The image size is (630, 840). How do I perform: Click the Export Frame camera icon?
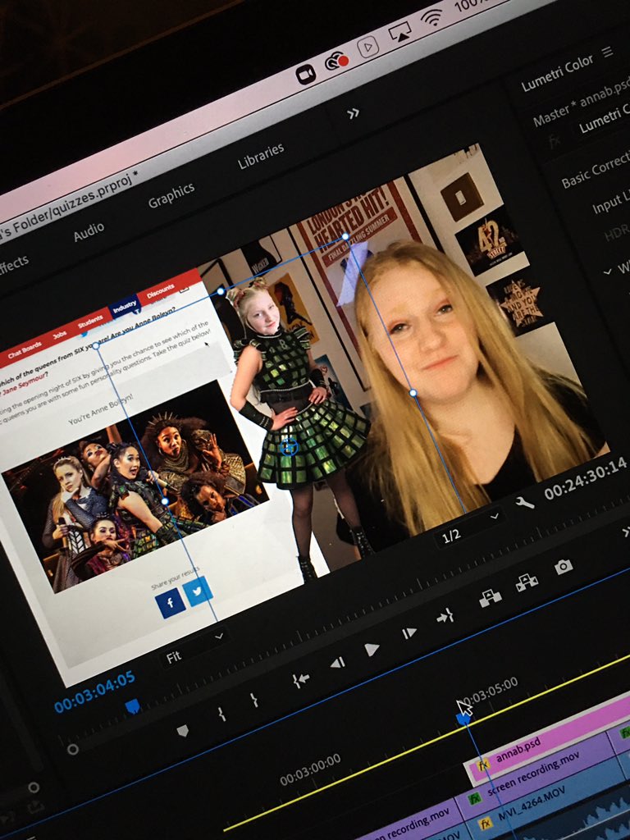(563, 566)
